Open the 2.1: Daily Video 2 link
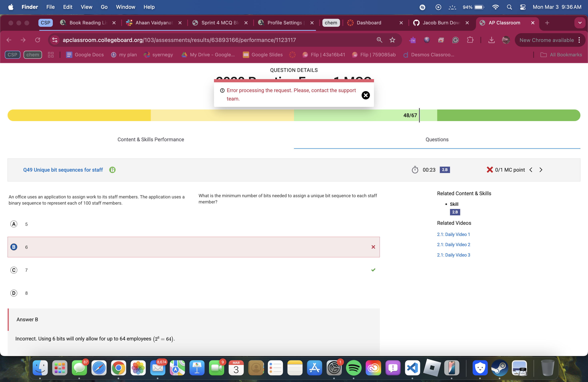The height and width of the screenshot is (382, 588). 453,245
